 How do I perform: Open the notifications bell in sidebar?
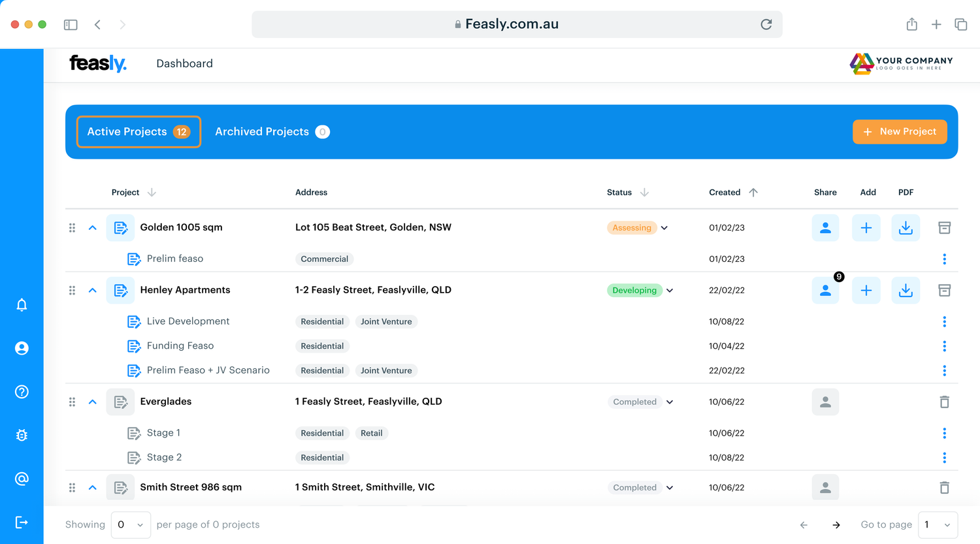(22, 304)
